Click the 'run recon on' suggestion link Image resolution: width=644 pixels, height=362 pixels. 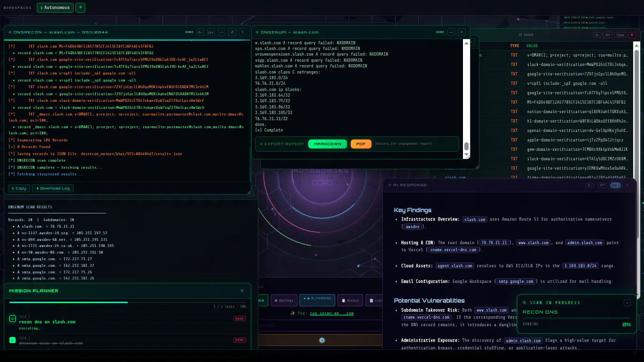coord(331,313)
